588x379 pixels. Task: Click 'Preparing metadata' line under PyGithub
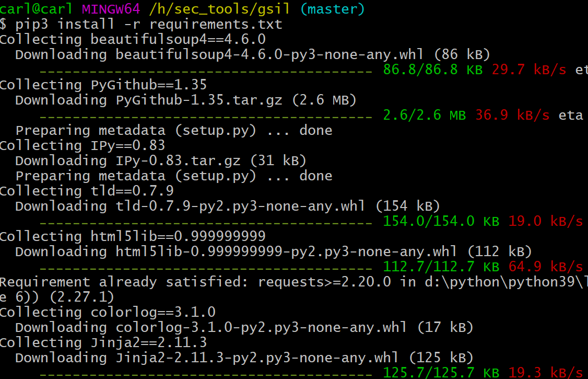point(174,131)
